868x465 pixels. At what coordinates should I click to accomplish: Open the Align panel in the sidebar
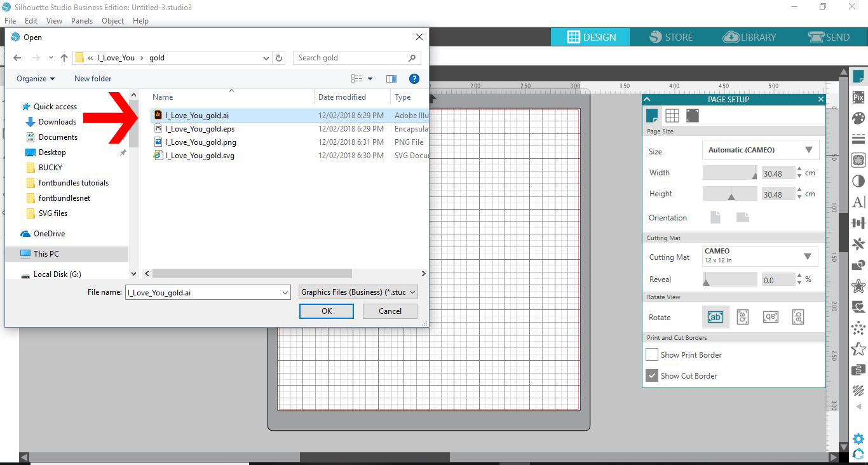pos(858,223)
